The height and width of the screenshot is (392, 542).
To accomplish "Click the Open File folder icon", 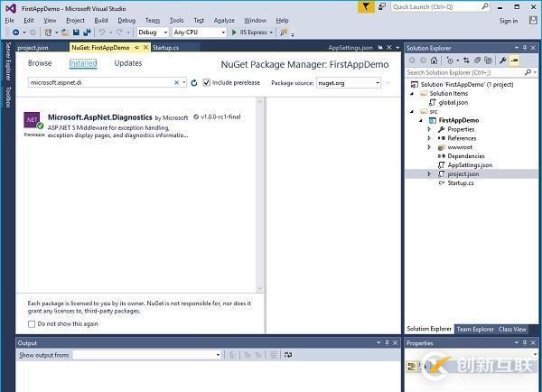I will pos(65,33).
